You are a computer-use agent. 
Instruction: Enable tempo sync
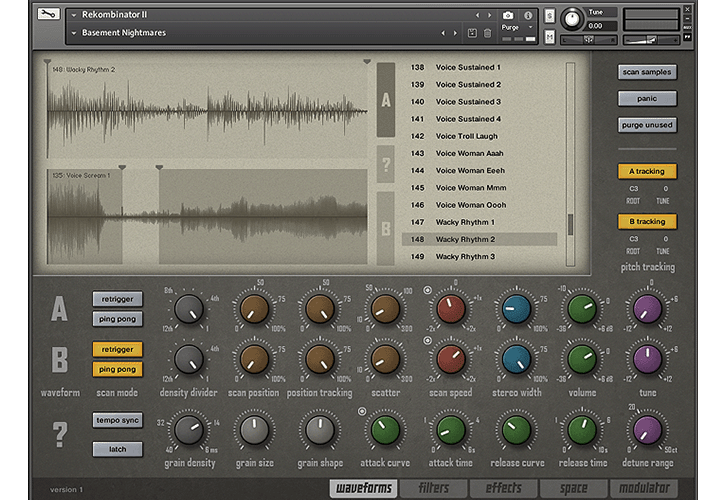coord(117,420)
